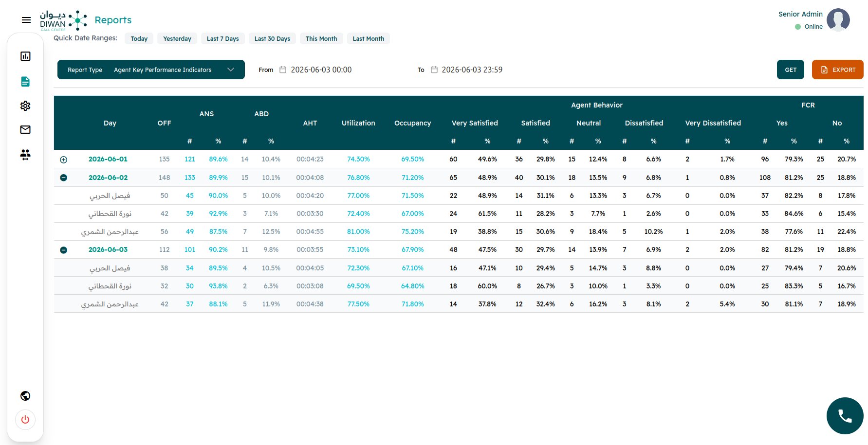Screen dimensions: 868x445
Task: Click AHT value 00:03:08
Action: coord(310,286)
